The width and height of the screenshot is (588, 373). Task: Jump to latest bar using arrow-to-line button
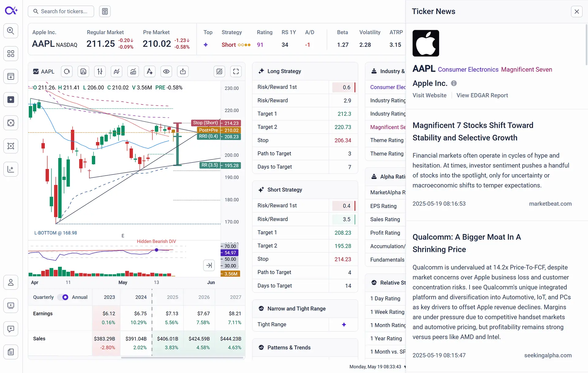(209, 265)
